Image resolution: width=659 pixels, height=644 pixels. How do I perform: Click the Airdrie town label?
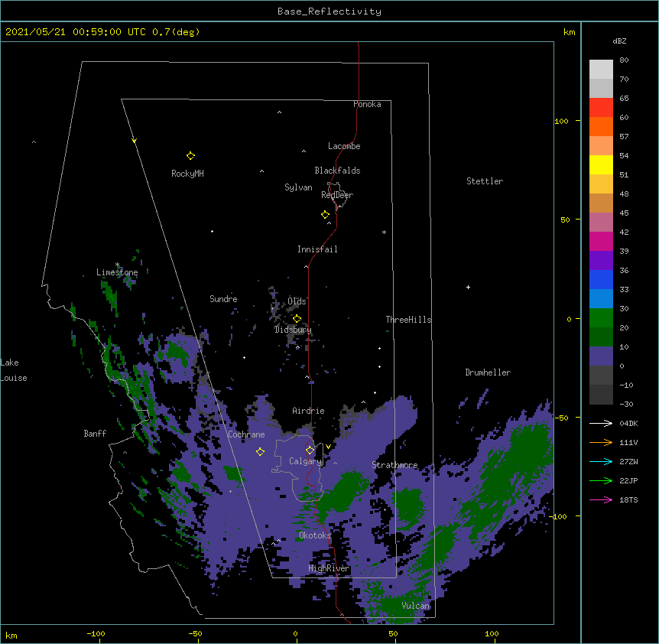pos(309,411)
